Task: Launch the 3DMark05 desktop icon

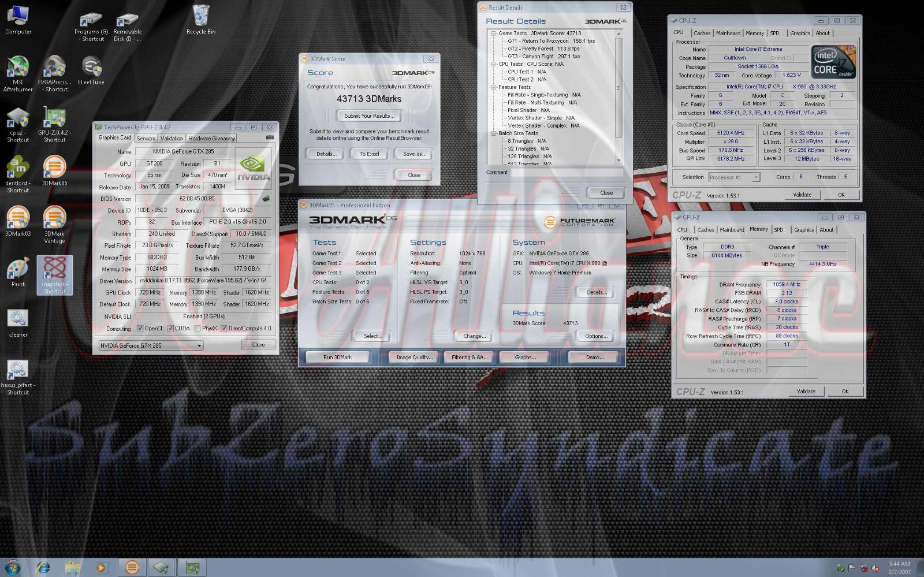Action: [54, 172]
